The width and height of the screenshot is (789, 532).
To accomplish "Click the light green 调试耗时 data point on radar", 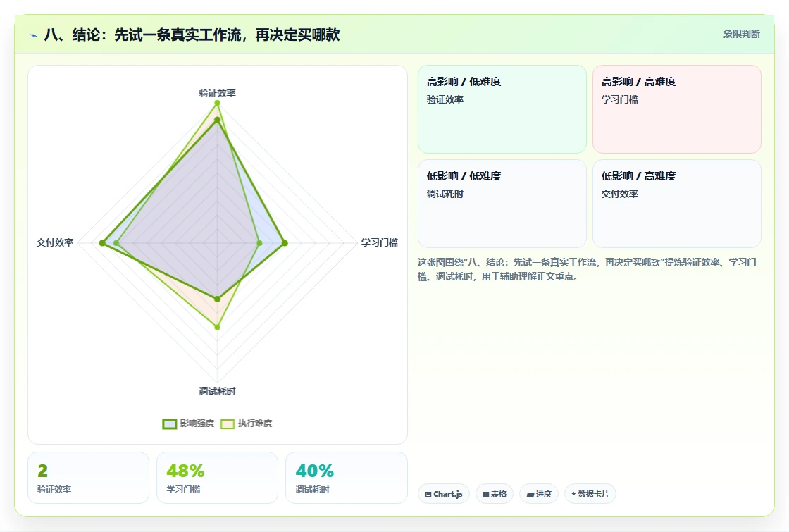I will 218,327.
